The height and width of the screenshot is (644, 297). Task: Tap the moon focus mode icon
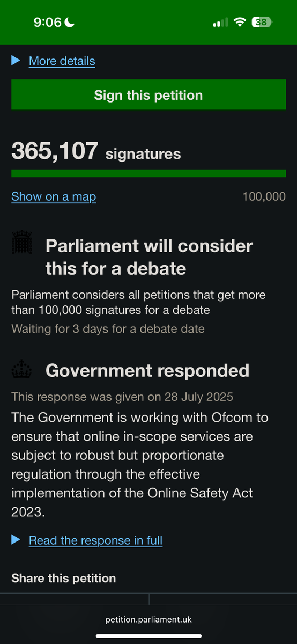70,22
